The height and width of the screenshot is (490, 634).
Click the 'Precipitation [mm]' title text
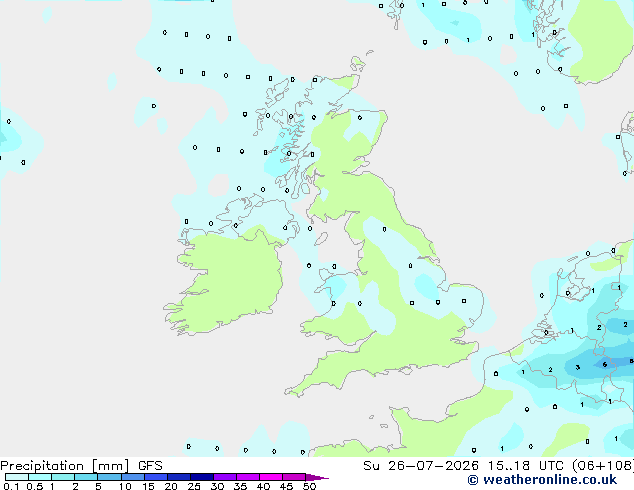65,466
